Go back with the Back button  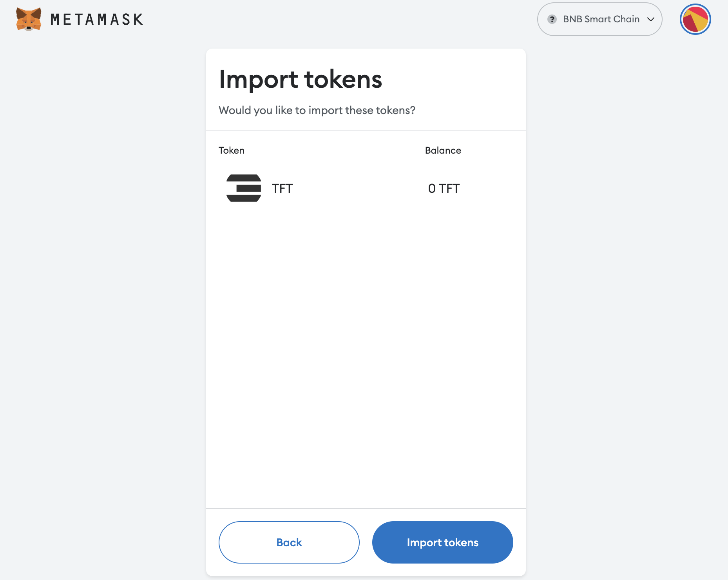point(289,542)
